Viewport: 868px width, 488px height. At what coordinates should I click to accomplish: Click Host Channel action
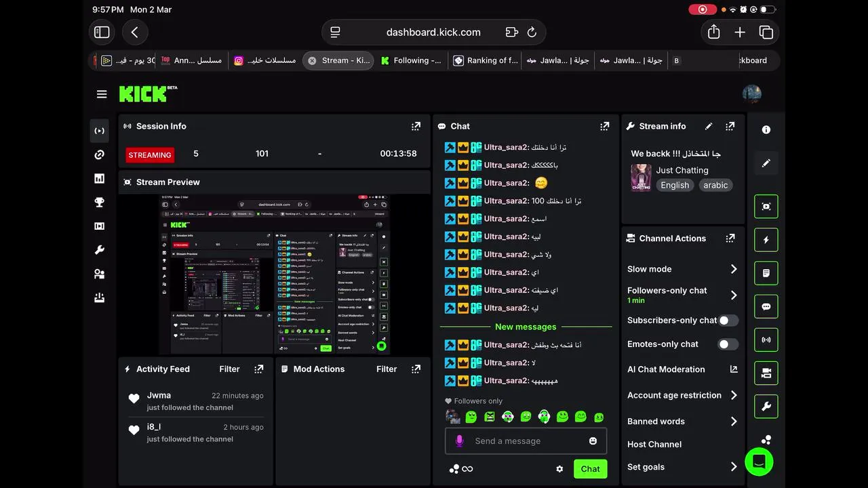click(654, 445)
